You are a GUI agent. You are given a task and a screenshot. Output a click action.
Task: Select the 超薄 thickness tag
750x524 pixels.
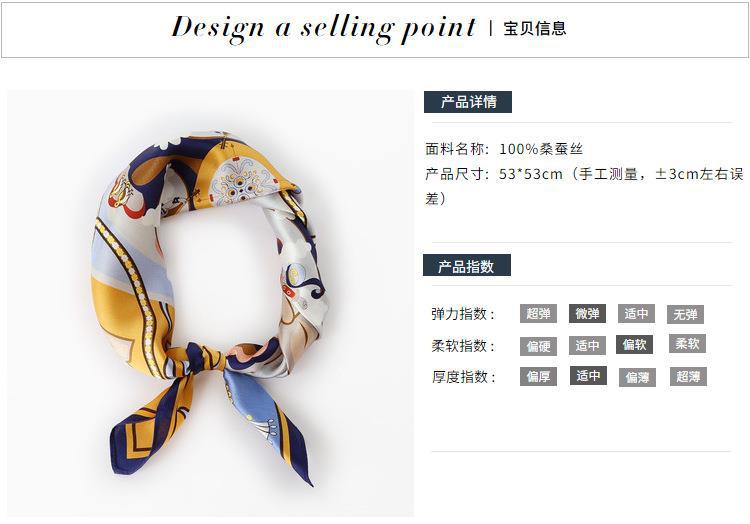[x=688, y=376]
